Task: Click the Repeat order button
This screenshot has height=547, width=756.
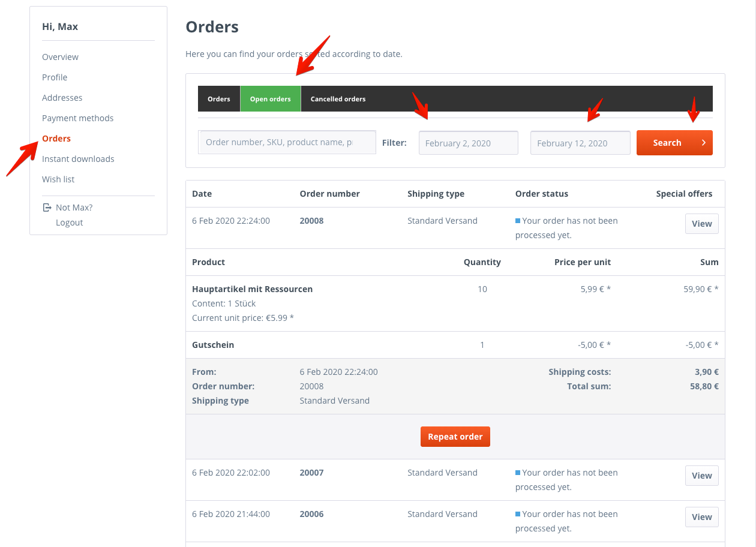Action: coord(455,437)
